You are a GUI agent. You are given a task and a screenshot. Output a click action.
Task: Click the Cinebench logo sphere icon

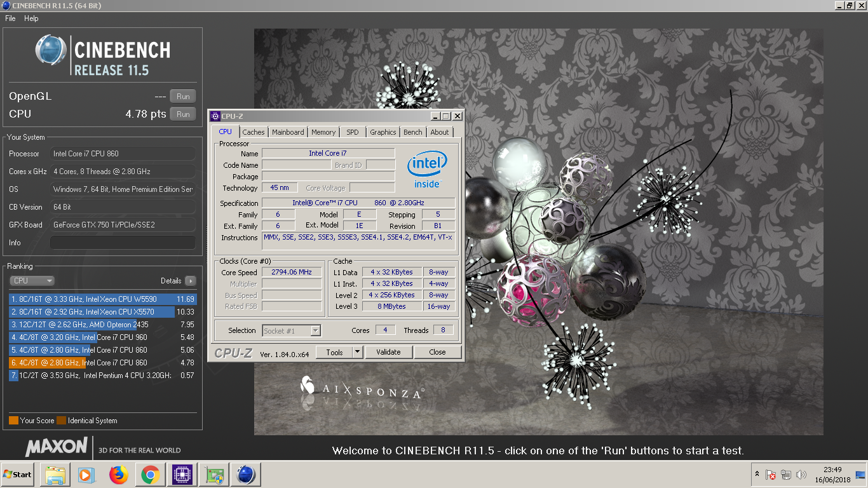click(x=51, y=51)
